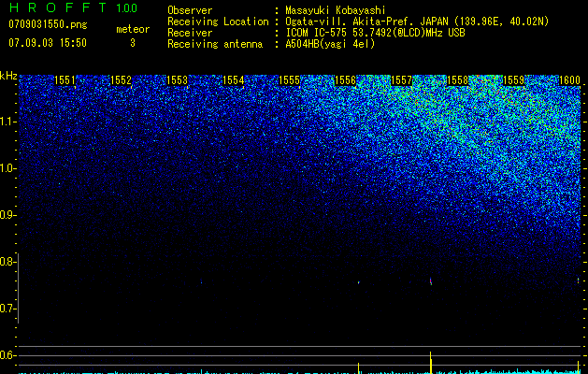Click the meteor echo dot near 1556

tap(358, 282)
